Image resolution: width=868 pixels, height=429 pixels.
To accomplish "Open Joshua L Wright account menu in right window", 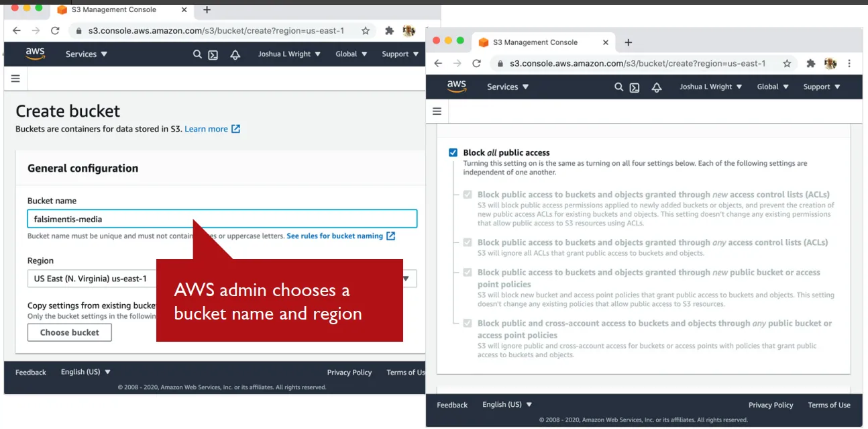I will [x=711, y=87].
